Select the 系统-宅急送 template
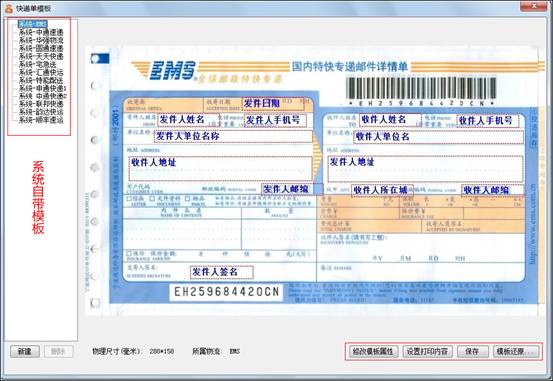553x381 pixels. [x=37, y=65]
